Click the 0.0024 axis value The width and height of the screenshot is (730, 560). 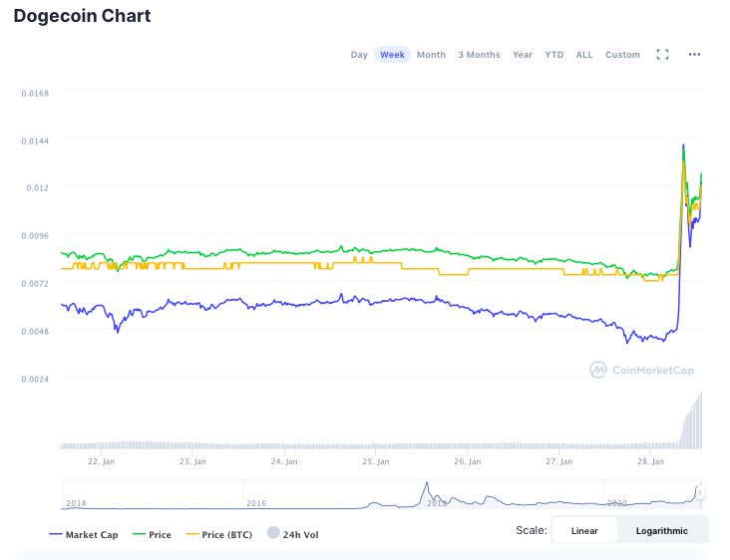pyautogui.click(x=35, y=379)
